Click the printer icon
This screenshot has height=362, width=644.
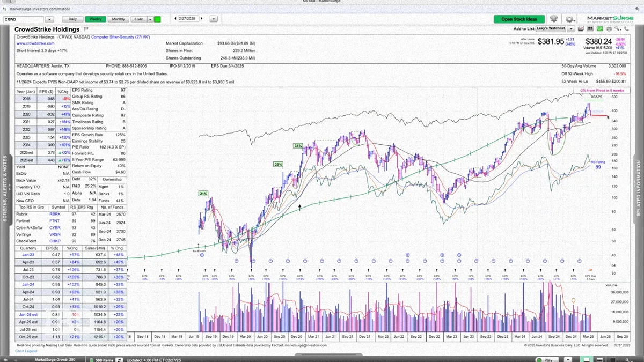tap(609, 28)
